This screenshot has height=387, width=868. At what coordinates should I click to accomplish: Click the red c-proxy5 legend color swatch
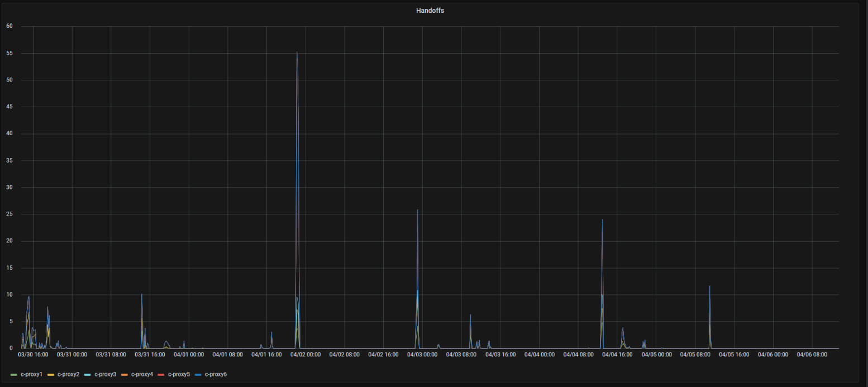[x=161, y=374]
